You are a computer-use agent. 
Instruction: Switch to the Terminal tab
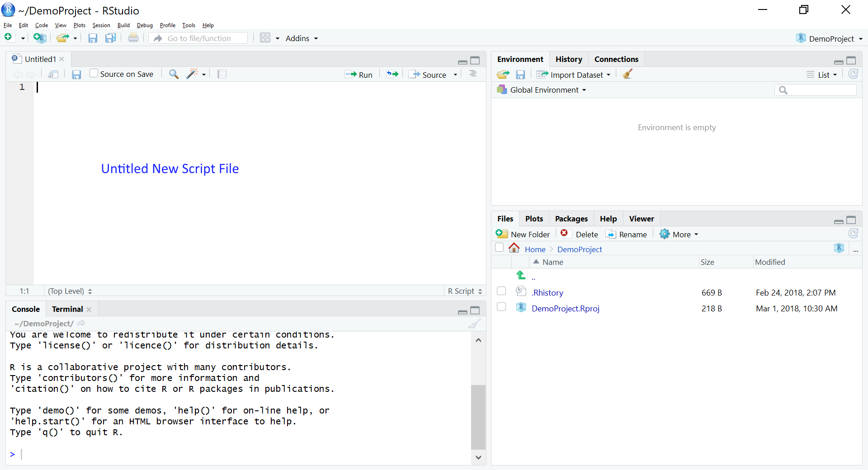click(x=67, y=309)
